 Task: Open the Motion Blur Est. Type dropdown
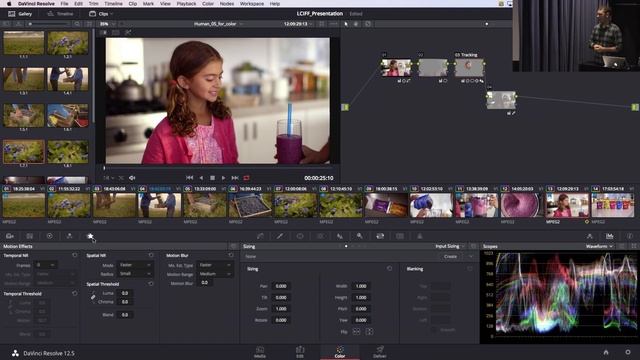(215, 265)
